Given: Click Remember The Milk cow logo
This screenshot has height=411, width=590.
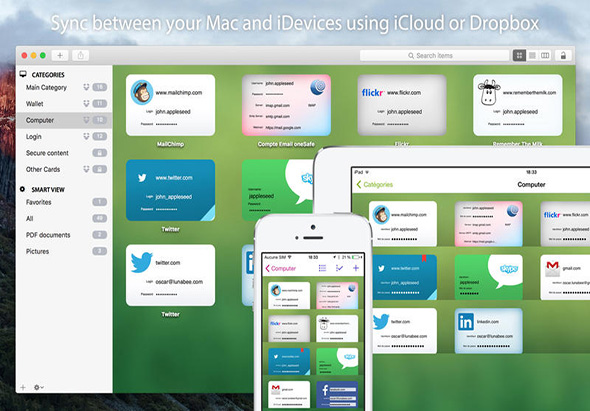Looking at the screenshot, I should click(x=488, y=92).
